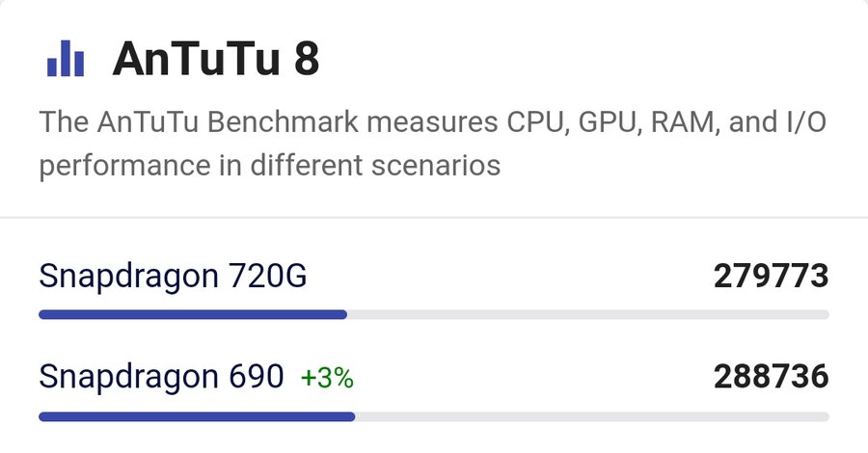This screenshot has width=868, height=453.
Task: Select the Snapdragon 720G label
Action: pyautogui.click(x=173, y=277)
